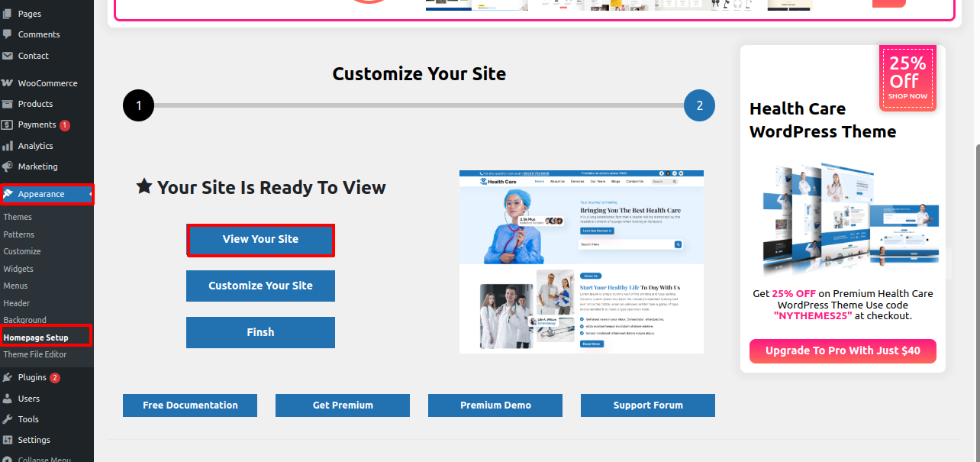Open Customize submenu item
Image resolution: width=980 pixels, height=462 pixels.
22,251
